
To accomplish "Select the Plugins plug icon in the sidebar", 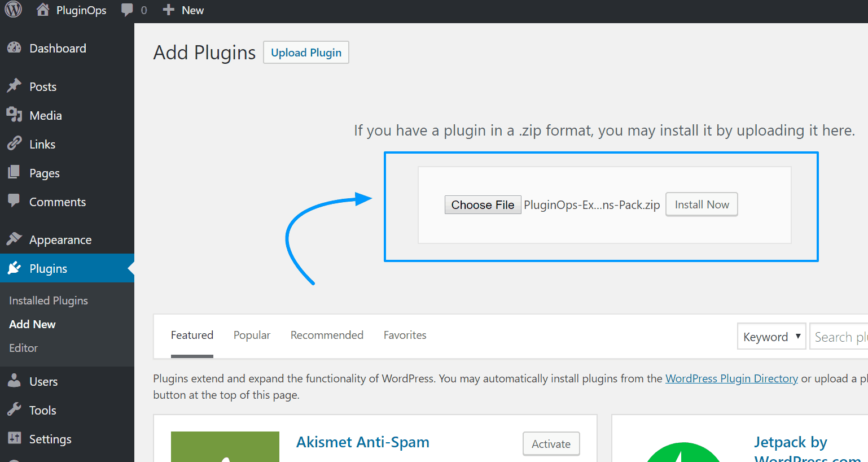I will click(15, 268).
